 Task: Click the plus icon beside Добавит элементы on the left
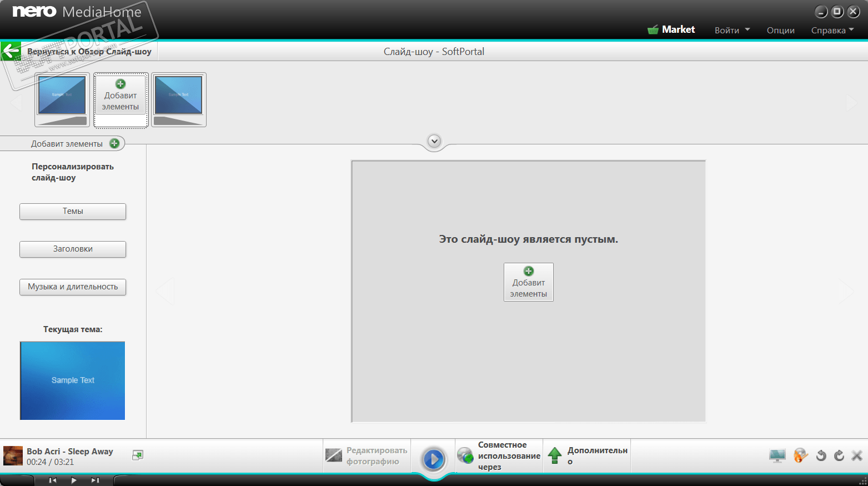tap(114, 143)
